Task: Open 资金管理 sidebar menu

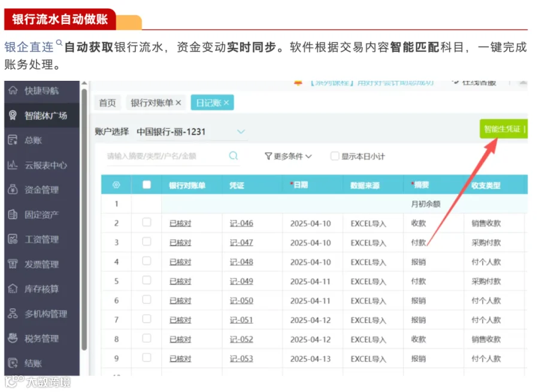Action: click(41, 190)
